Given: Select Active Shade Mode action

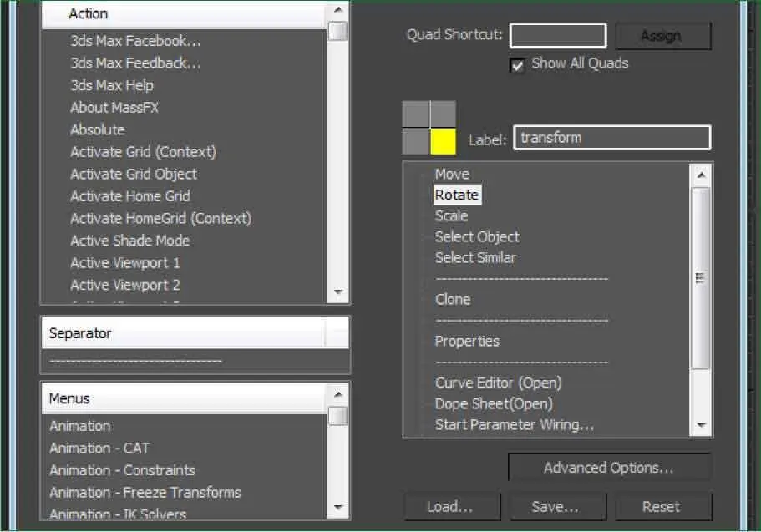Looking at the screenshot, I should pos(130,241).
